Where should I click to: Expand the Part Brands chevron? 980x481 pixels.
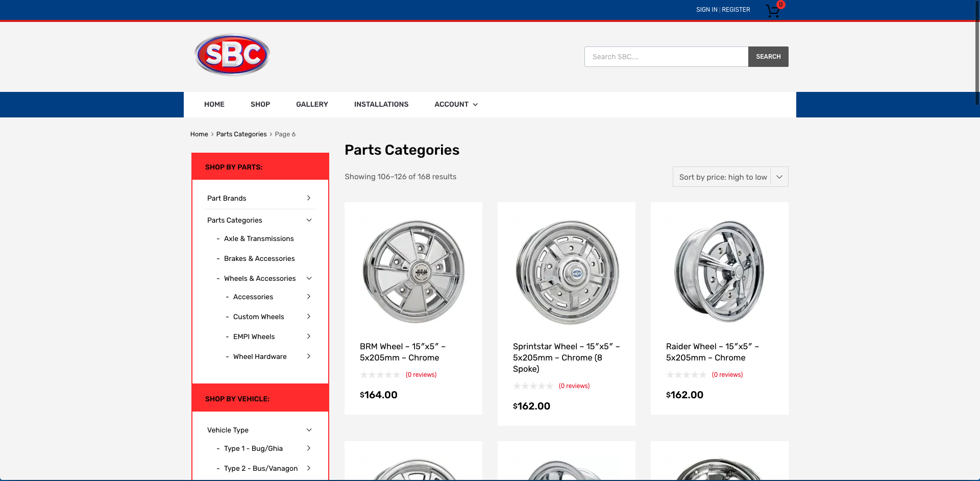point(309,198)
